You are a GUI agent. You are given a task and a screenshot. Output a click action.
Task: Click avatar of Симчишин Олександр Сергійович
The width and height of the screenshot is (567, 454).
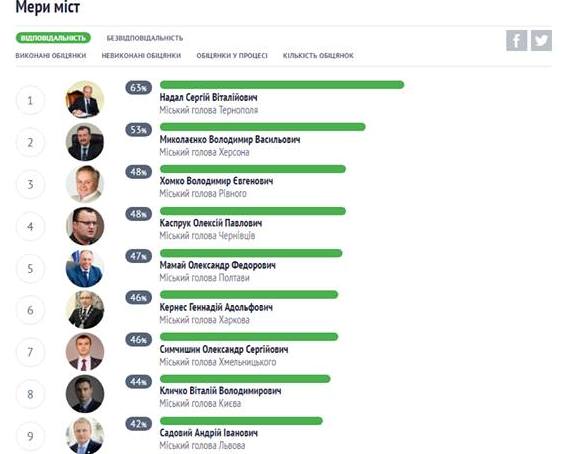point(85,352)
